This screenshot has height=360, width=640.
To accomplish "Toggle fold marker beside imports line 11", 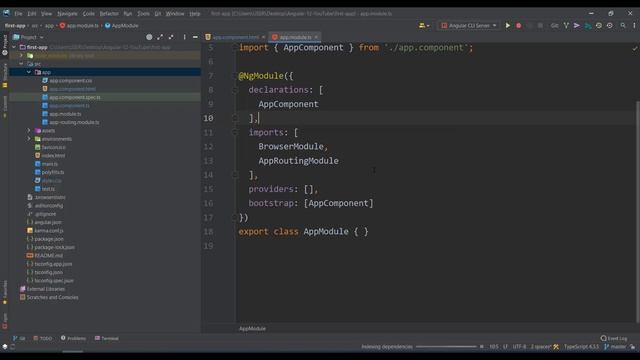I will [235, 132].
